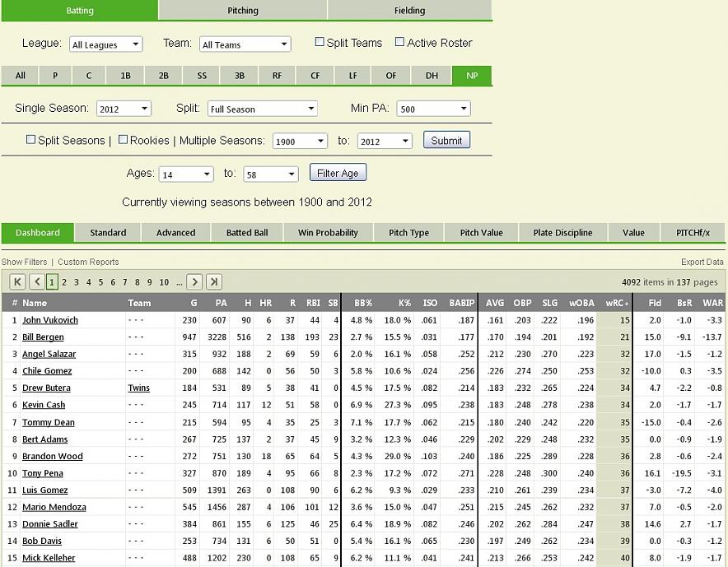The image size is (728, 567).
Task: Open the Standard stats tab
Action: [108, 232]
